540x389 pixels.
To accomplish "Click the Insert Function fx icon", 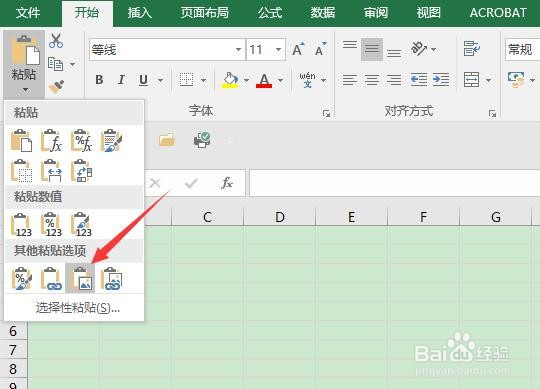I will (227, 183).
